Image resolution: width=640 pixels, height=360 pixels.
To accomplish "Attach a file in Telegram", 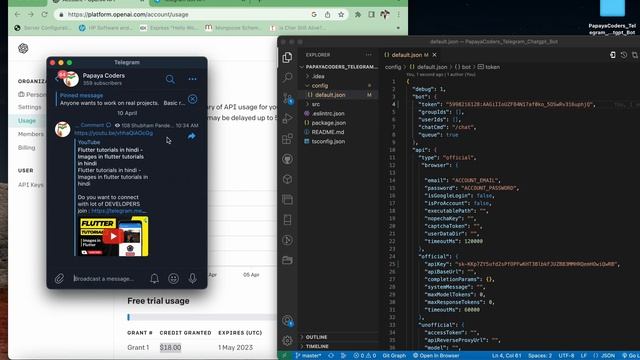I will click(x=60, y=278).
